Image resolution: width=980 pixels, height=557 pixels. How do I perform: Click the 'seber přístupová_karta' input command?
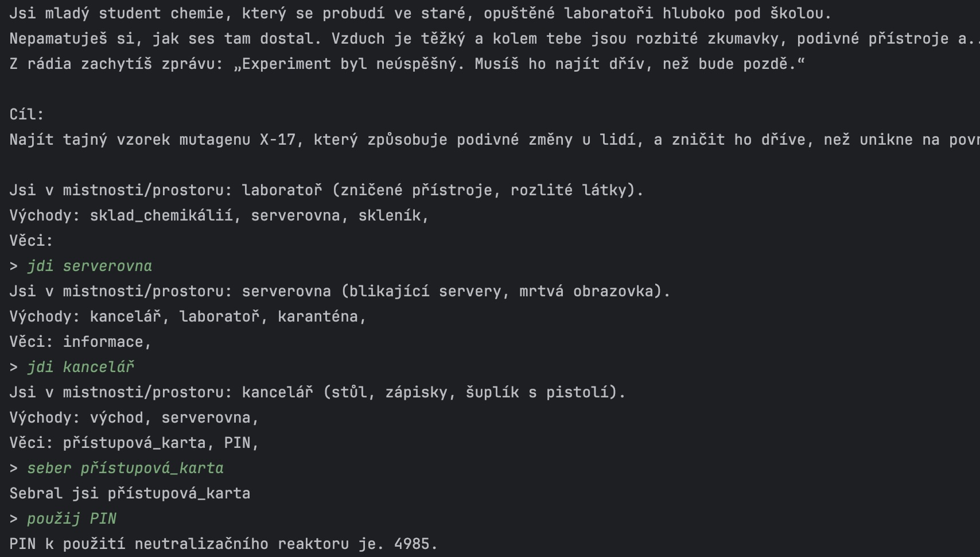(x=125, y=468)
